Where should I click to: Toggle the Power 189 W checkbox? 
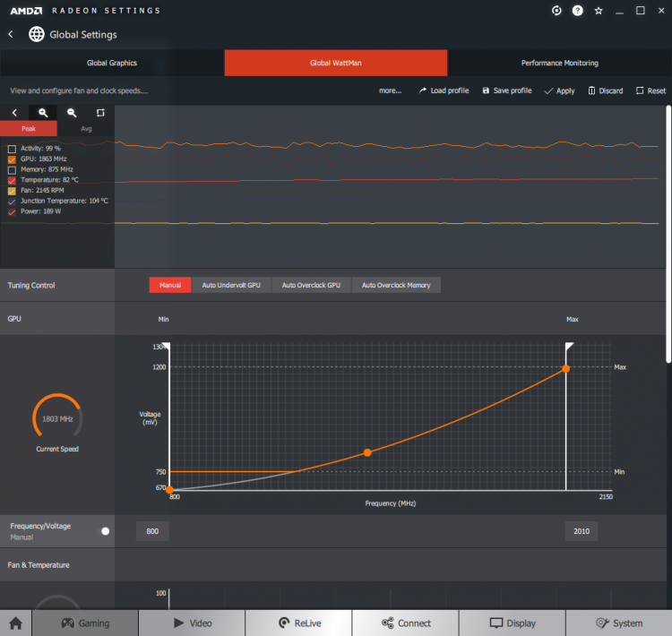pos(12,211)
